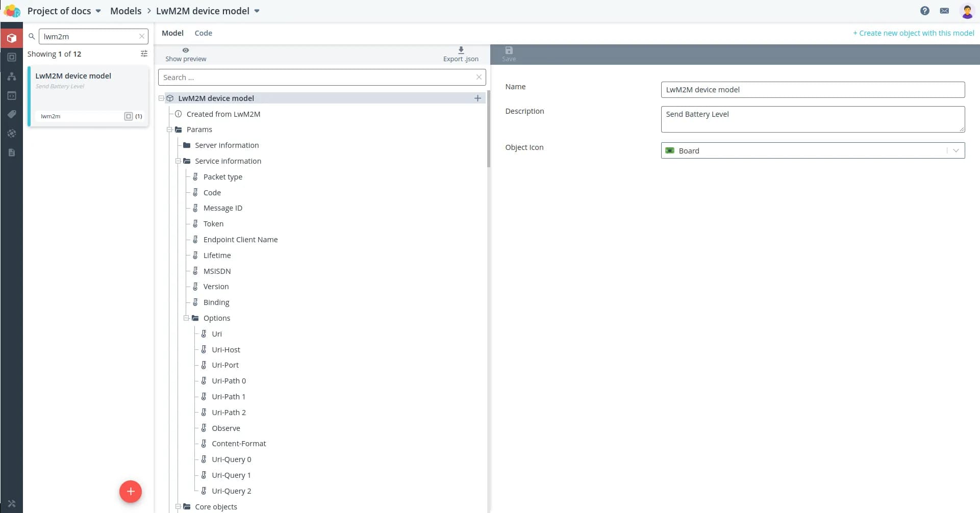Switch to the Code tab

(203, 33)
